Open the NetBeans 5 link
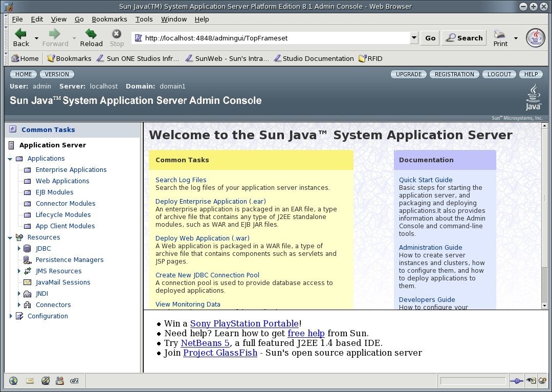Image resolution: width=552 pixels, height=392 pixels. point(205,343)
